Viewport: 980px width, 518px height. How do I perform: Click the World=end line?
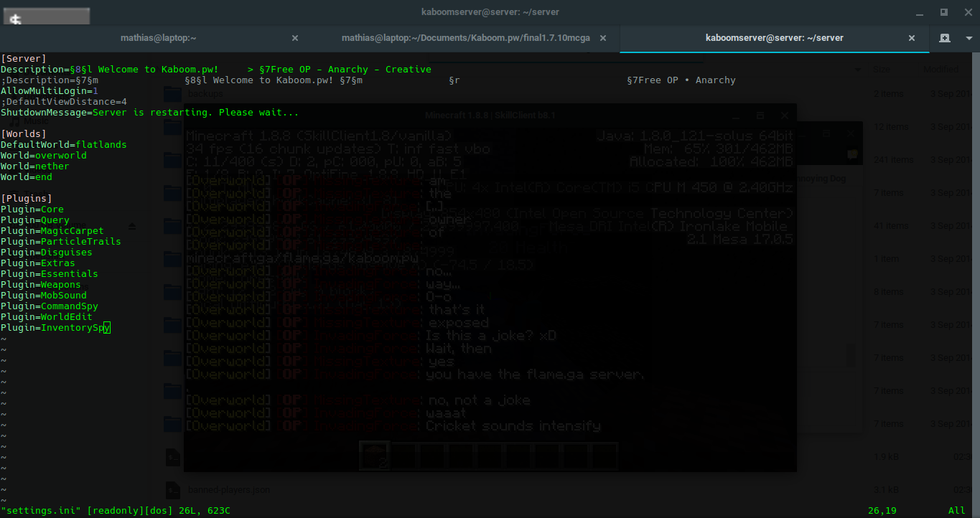tap(27, 177)
